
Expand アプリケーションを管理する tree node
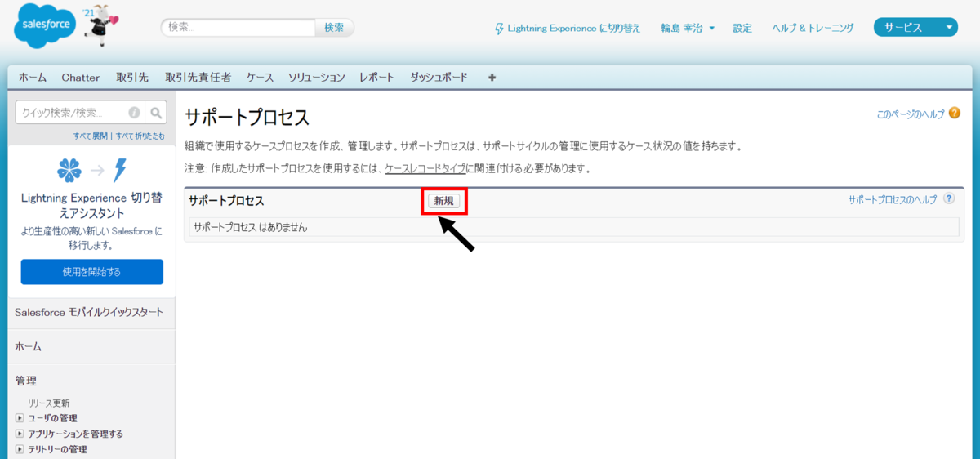(x=20, y=434)
